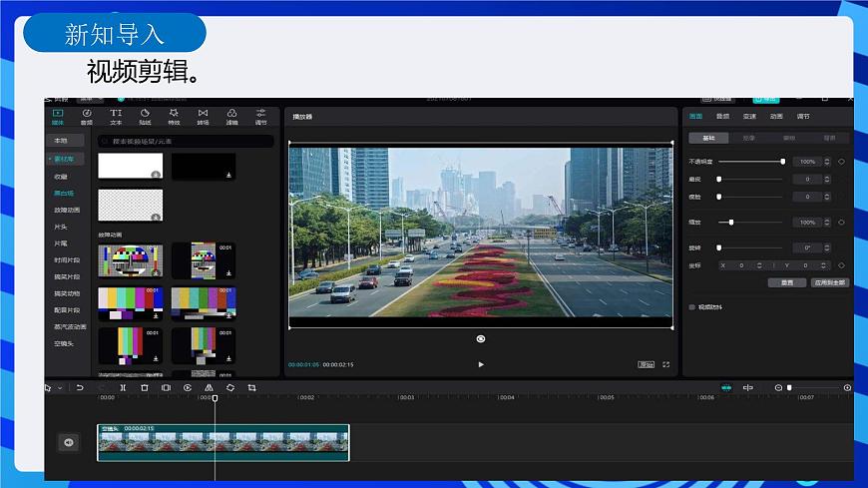Click the crop icon in timeline toolbar
The height and width of the screenshot is (488, 868).
tap(251, 388)
